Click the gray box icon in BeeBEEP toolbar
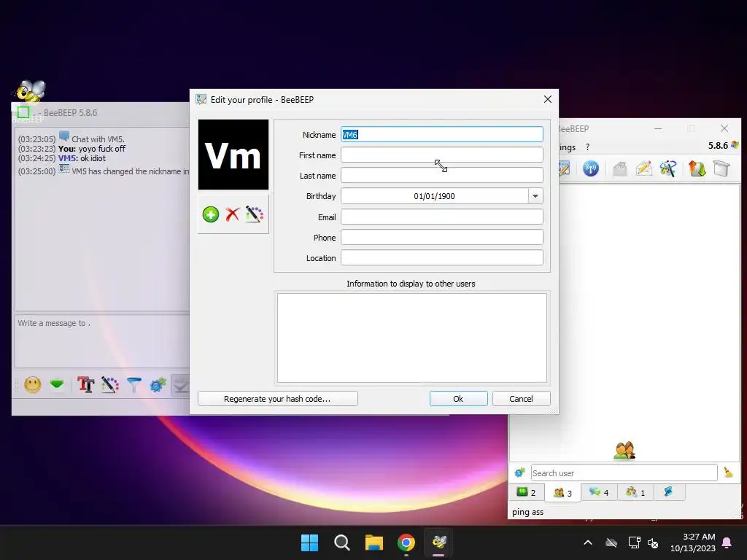The image size is (747, 560). click(x=721, y=168)
